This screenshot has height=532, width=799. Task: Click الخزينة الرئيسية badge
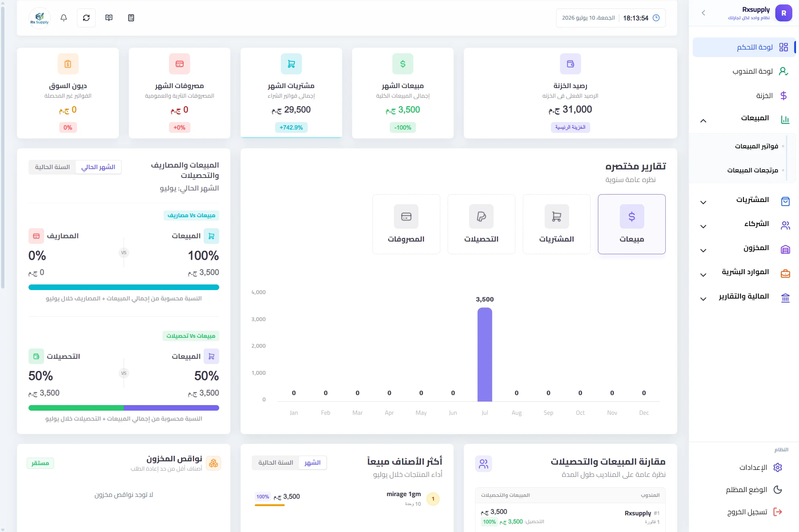[x=571, y=128]
